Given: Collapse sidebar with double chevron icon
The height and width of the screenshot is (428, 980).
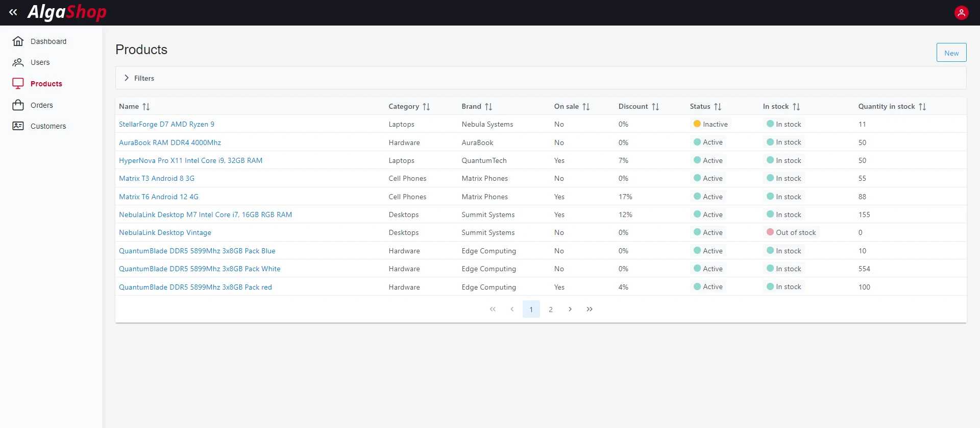Looking at the screenshot, I should click(x=13, y=12).
